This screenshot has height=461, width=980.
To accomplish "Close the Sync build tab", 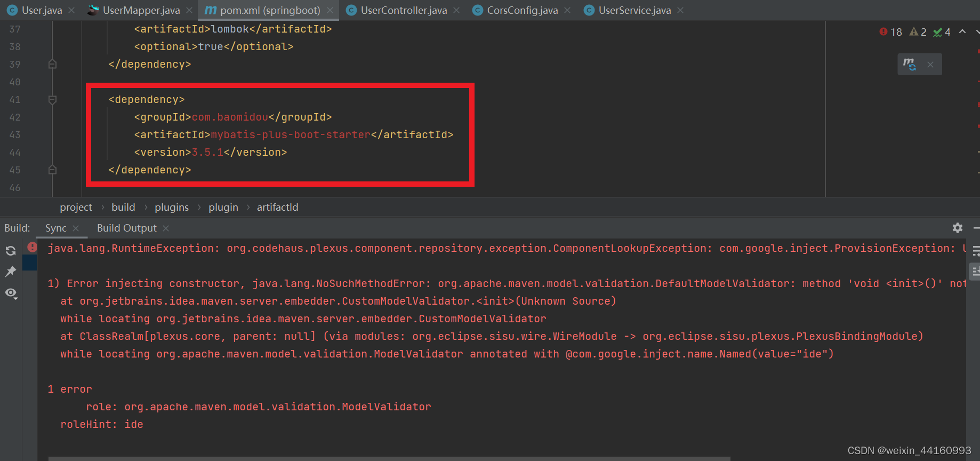I will tap(76, 228).
